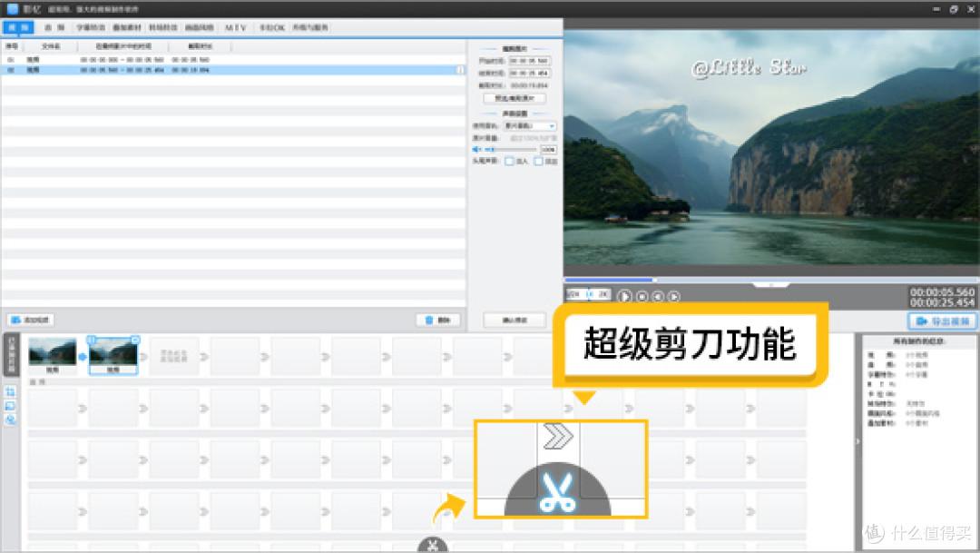This screenshot has height=553, width=980.
Task: Open the 使用音轨 audio track dropdown
Action: [530, 125]
